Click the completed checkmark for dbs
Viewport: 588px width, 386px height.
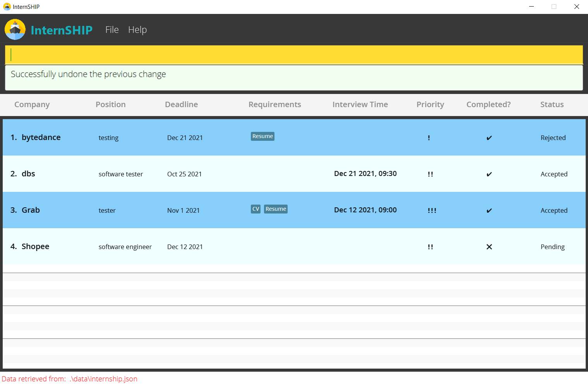489,174
